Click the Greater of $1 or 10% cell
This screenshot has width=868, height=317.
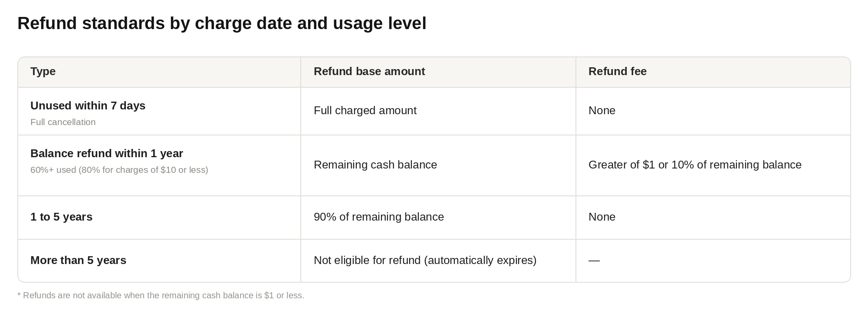click(695, 165)
